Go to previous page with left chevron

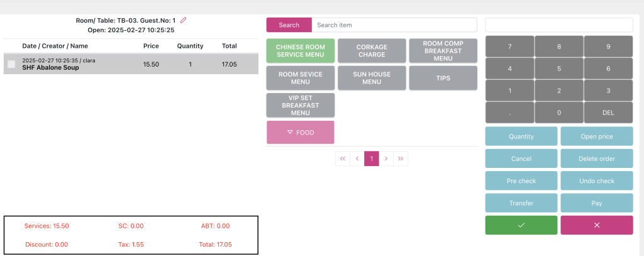tap(357, 159)
